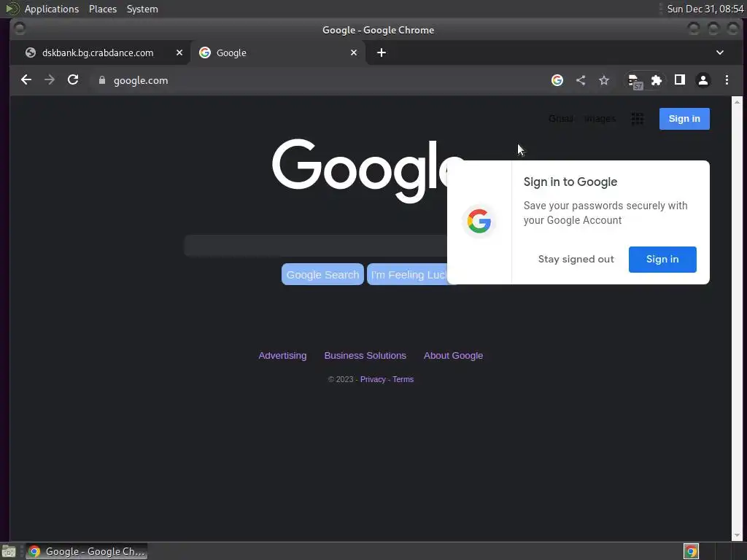The image size is (747, 560).
Task: Open the Privacy link
Action: tap(373, 379)
